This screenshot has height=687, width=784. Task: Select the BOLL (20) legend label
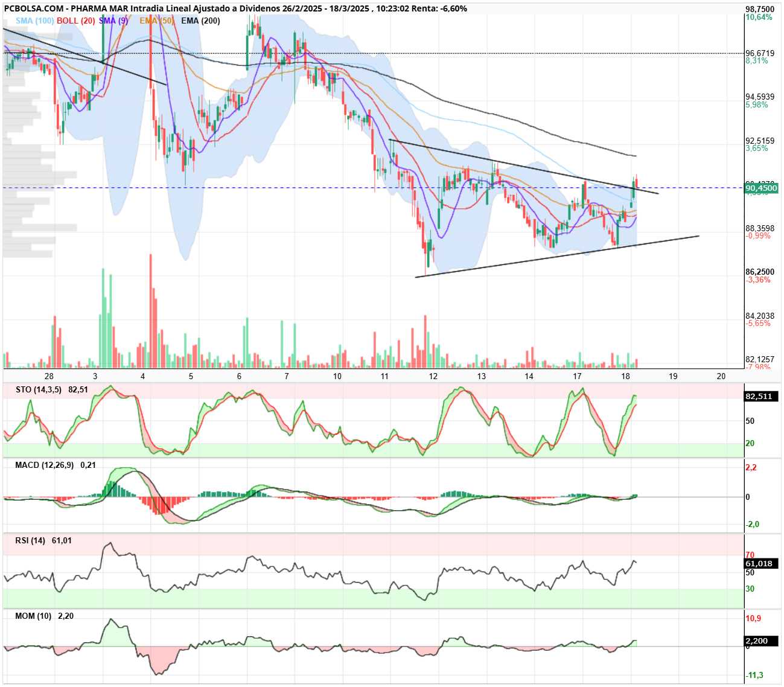[x=76, y=21]
